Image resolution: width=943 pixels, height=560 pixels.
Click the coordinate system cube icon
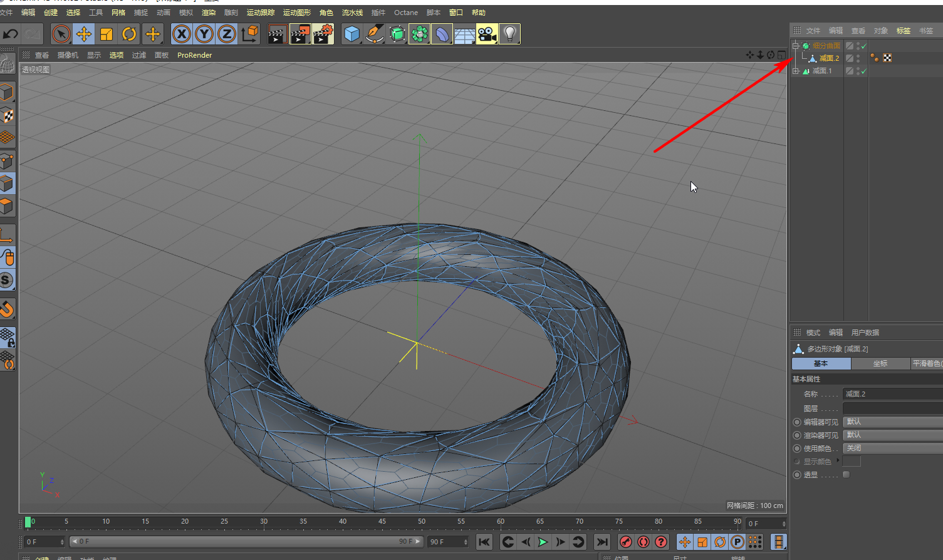click(x=249, y=34)
